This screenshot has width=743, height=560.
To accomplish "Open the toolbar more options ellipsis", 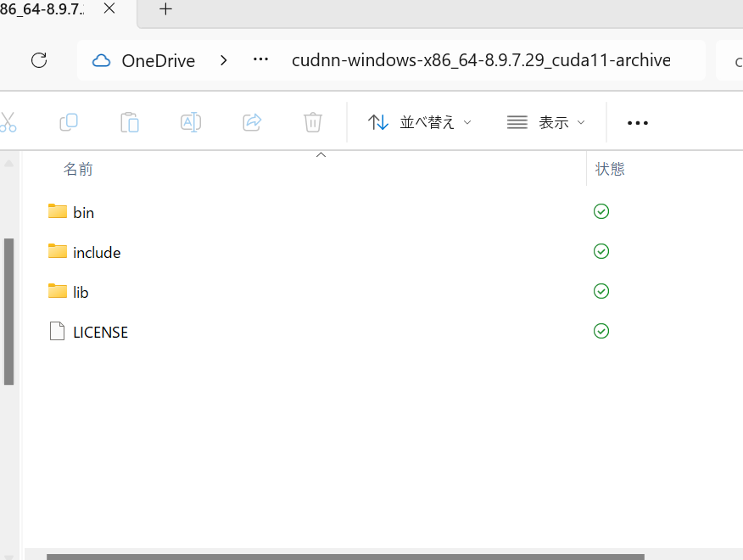I will [x=637, y=123].
